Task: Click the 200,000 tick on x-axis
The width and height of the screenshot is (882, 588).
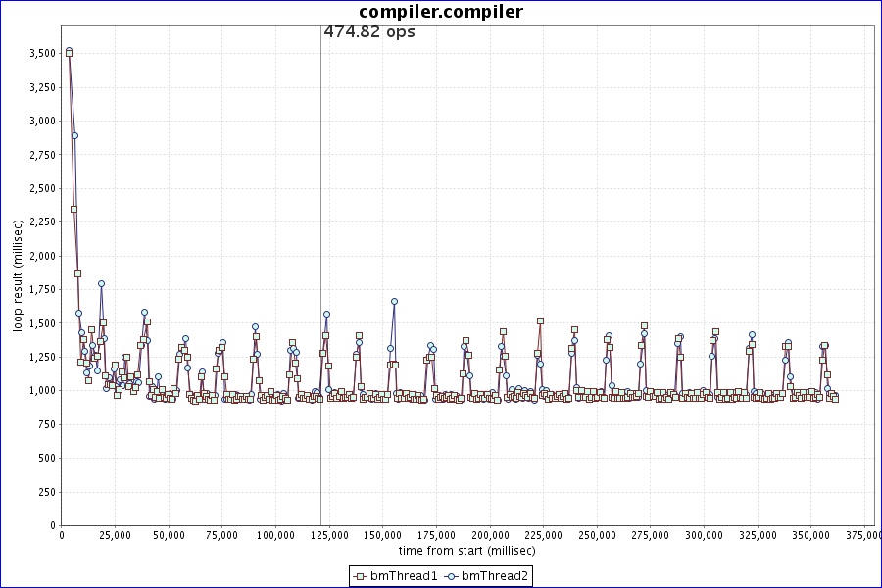Action: (x=490, y=535)
